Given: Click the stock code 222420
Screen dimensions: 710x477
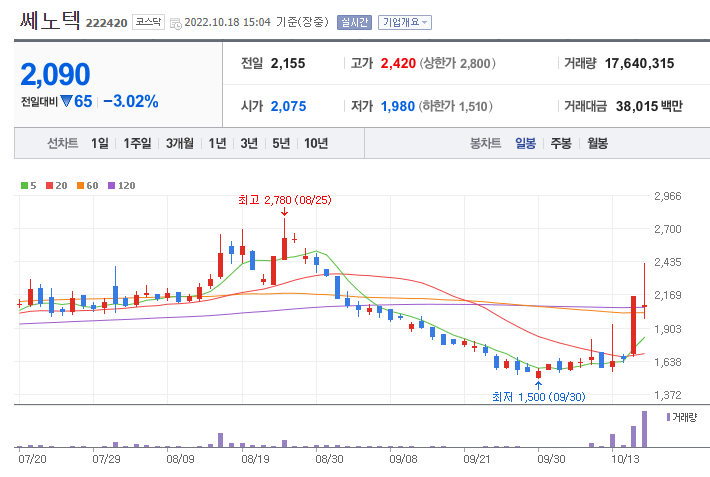Looking at the screenshot, I should point(106,23).
